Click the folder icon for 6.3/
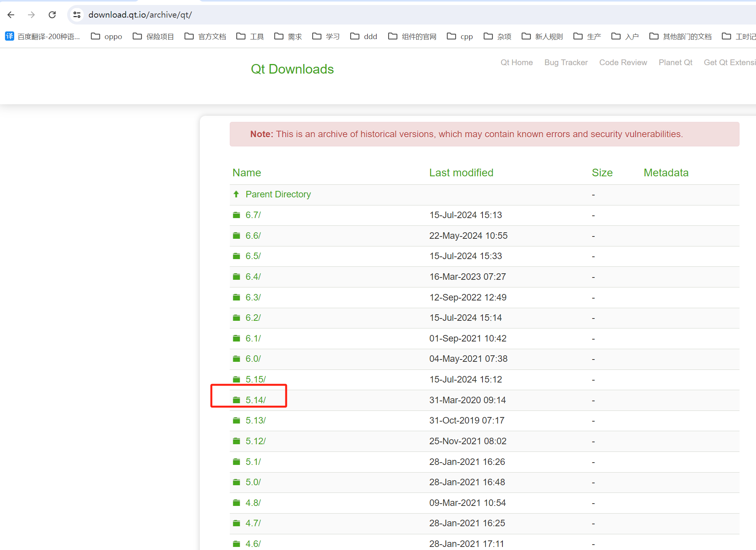The height and width of the screenshot is (550, 756). pos(236,297)
